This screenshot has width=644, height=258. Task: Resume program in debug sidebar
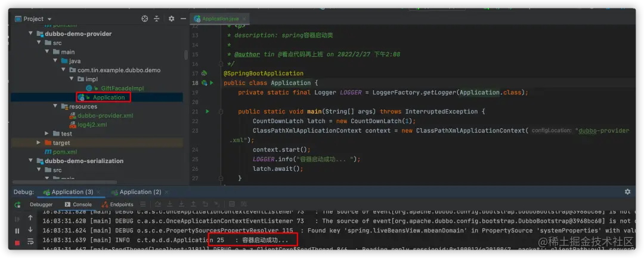17,219
